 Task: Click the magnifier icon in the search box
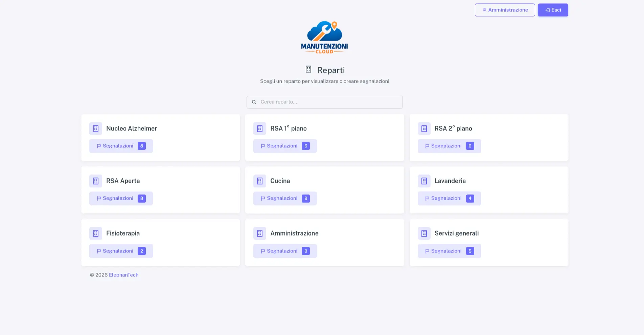[x=254, y=102]
